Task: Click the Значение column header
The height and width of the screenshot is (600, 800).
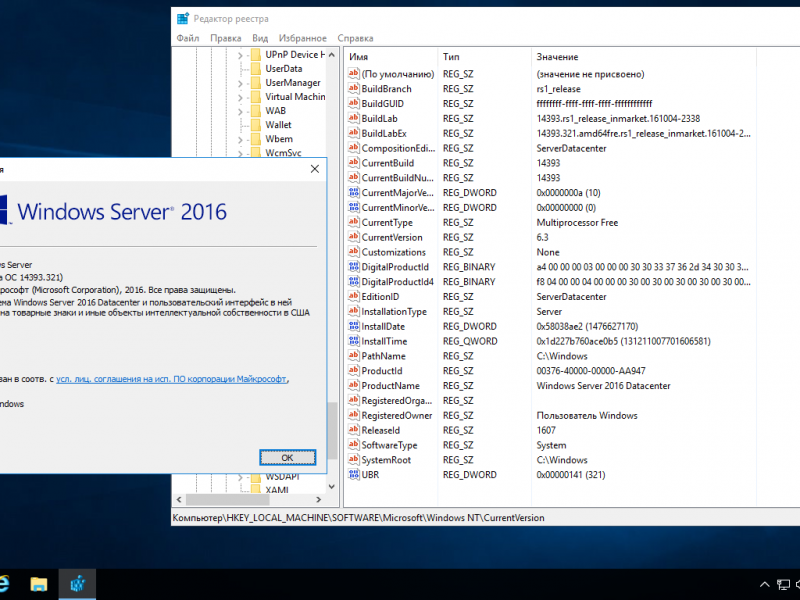Action: (643, 57)
